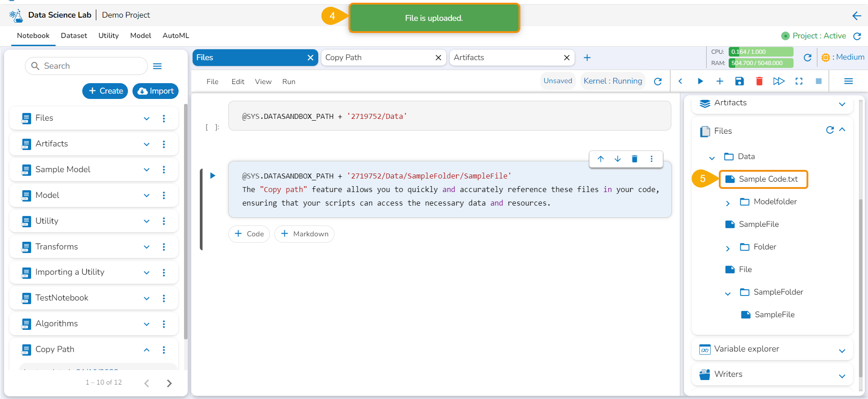
Task: Toggle the sidebar list menu beside Search
Action: tap(157, 66)
